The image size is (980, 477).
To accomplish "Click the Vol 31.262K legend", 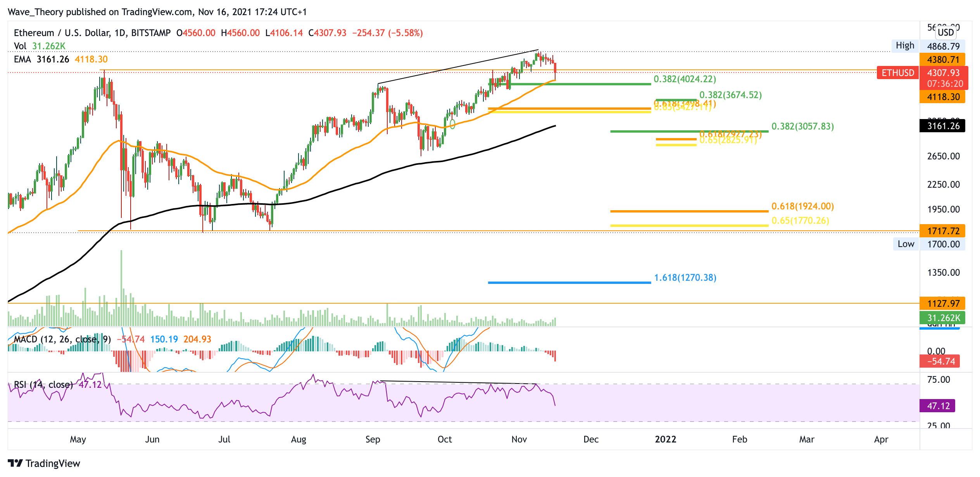I will 40,46.
